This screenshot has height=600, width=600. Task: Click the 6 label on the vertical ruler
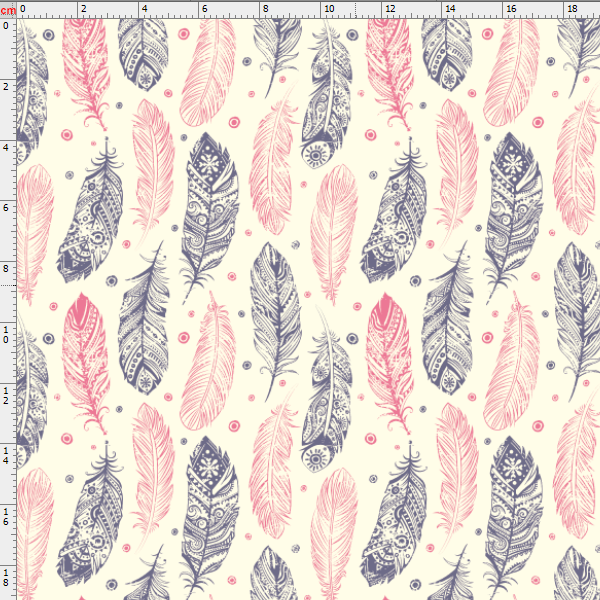pyautogui.click(x=5, y=208)
